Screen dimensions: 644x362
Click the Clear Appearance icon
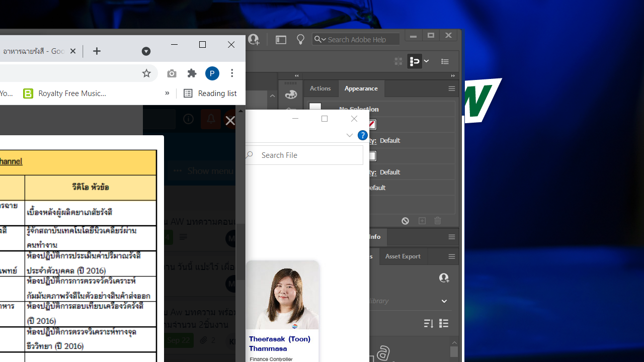point(405,221)
